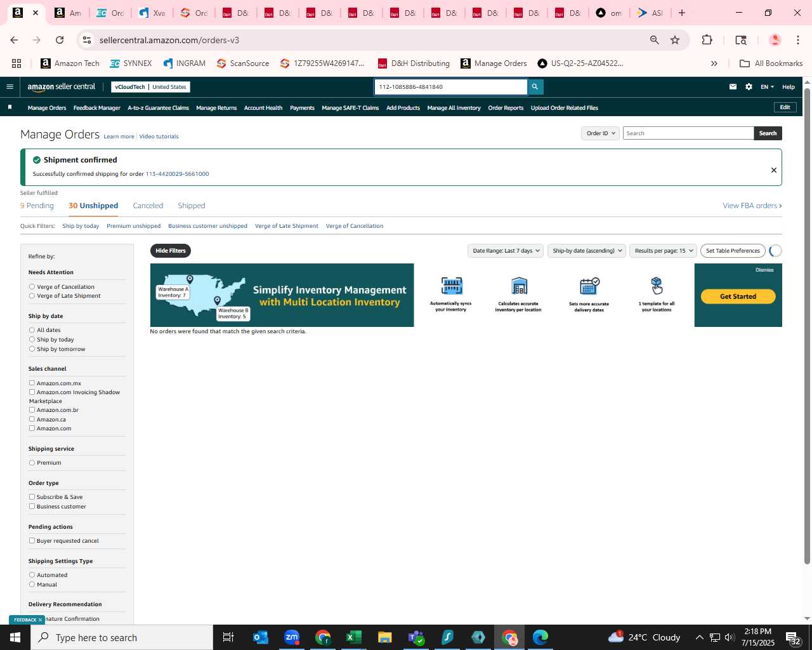Open Order Reports in navigation bar
This screenshot has height=650, width=812.
506,108
